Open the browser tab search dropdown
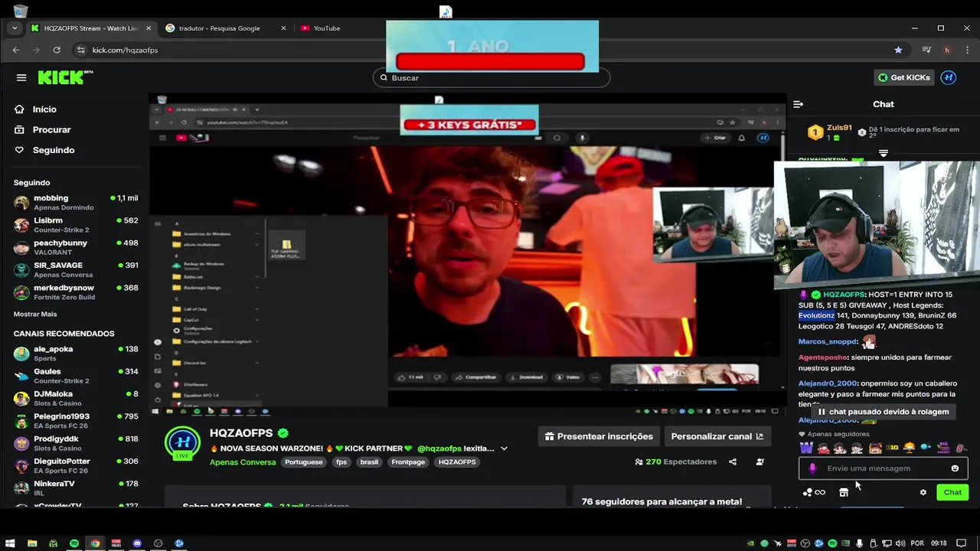Image resolution: width=980 pixels, height=551 pixels. click(x=15, y=28)
